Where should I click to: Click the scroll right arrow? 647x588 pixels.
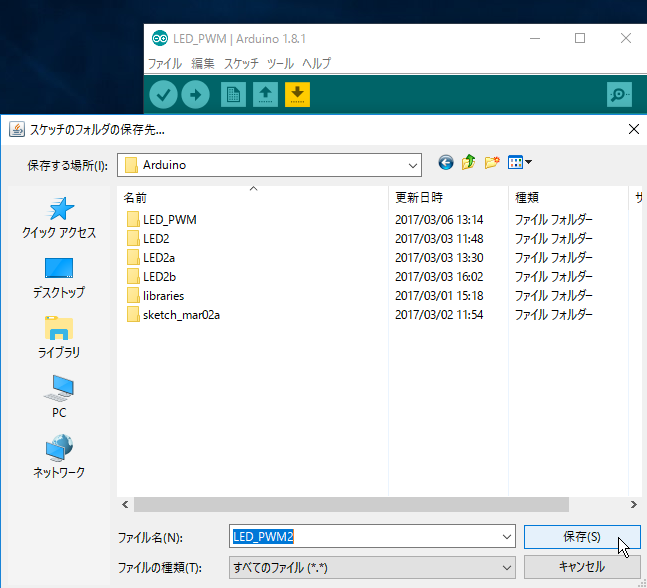tap(634, 505)
